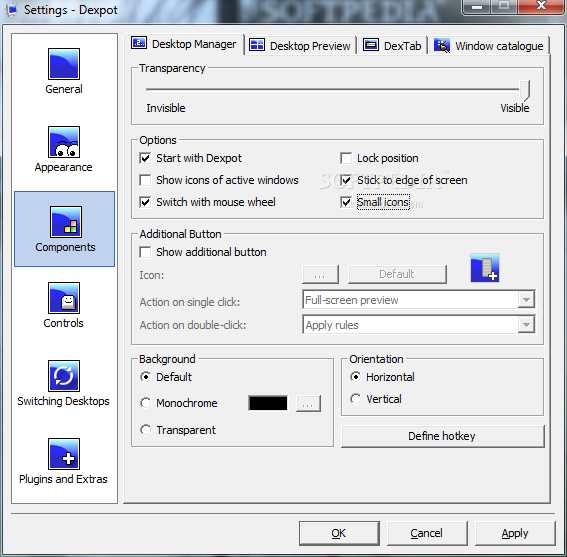The image size is (567, 557).
Task: Click the Visible label under the slider
Action: tap(515, 108)
